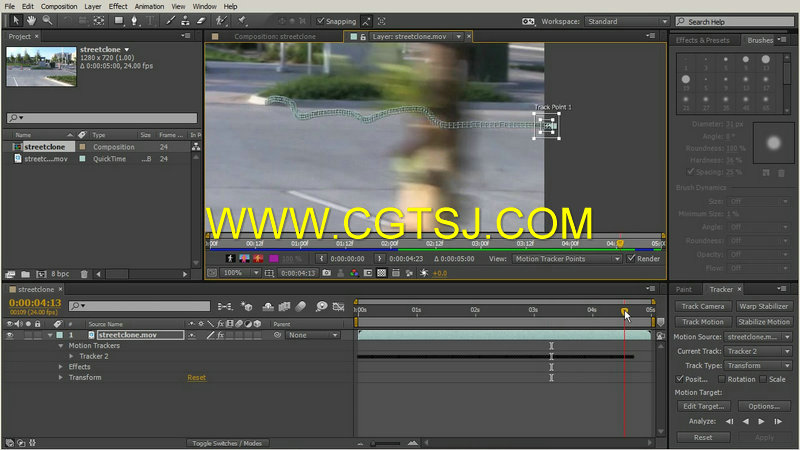Click the show channel color icon
The height and width of the screenshot is (450, 800).
354,273
